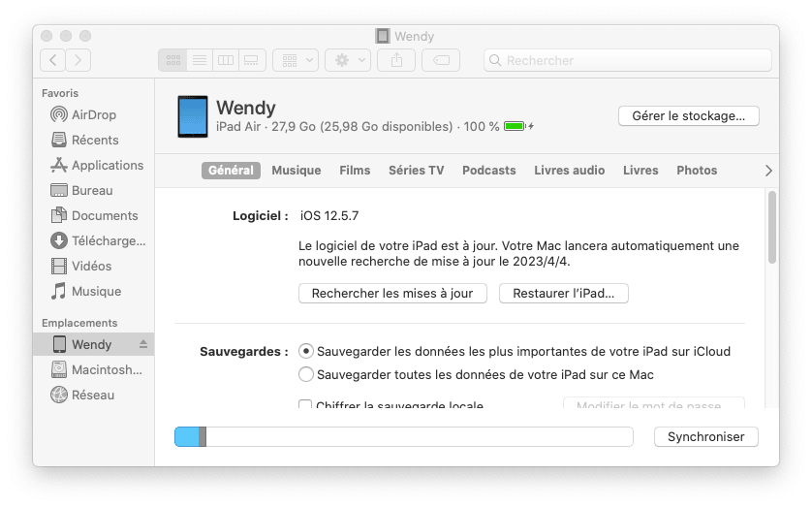The width and height of the screenshot is (812, 507).
Task: Switch to list view in toolbar
Action: pos(200,60)
